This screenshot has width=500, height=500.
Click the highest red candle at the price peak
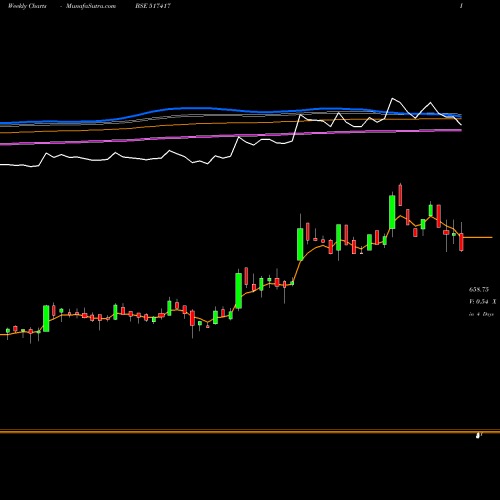tap(400, 195)
